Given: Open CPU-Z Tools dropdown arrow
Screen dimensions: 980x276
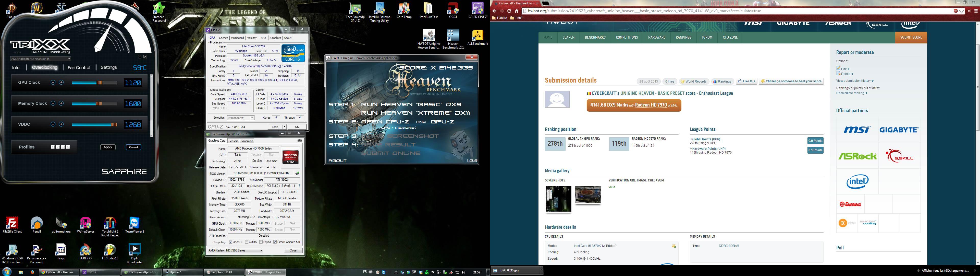Looking at the screenshot, I should [x=284, y=126].
